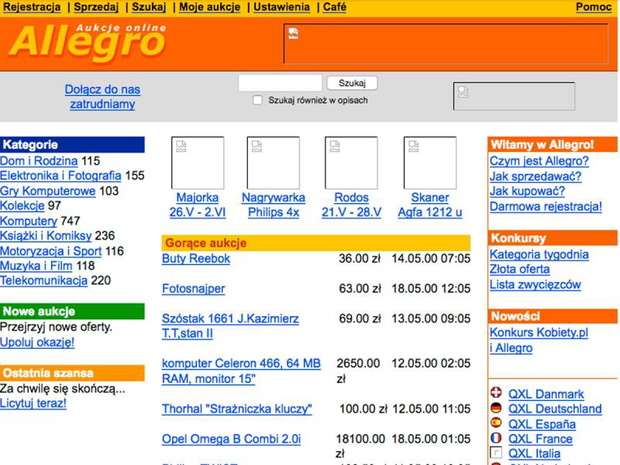Open komputer Celeron 466 auction
620x465 pixels.
241,371
